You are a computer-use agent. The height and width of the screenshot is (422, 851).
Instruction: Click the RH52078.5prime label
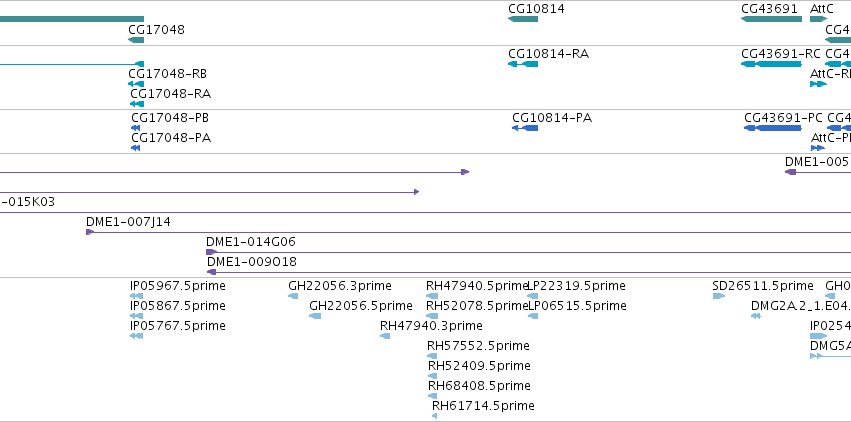[478, 306]
